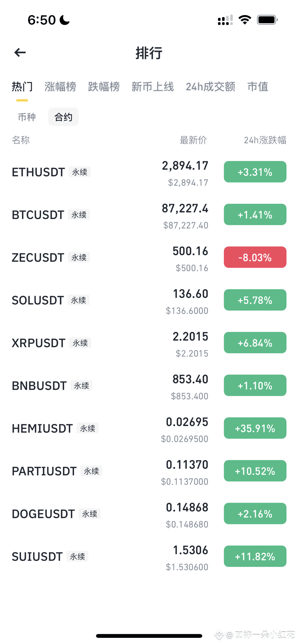Tap the back arrow icon
The height and width of the screenshot is (644, 298).
pos(20,52)
